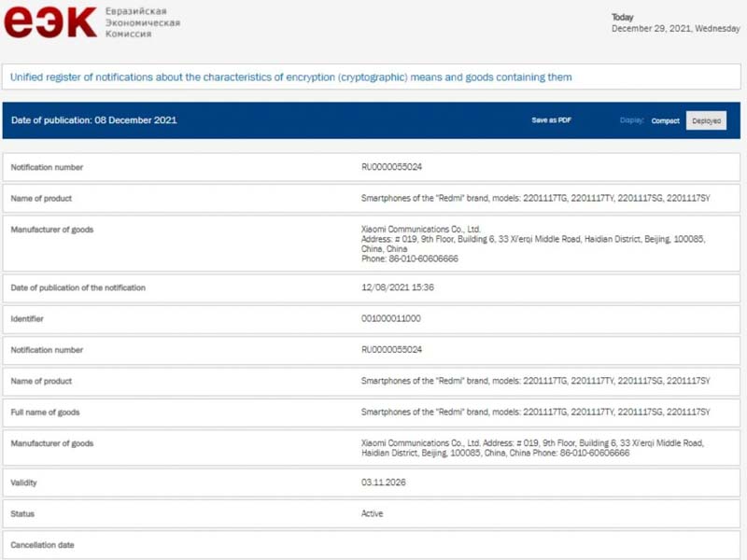This screenshot has width=747, height=560.
Task: Click identifier value 001000011000
Action: pos(390,318)
